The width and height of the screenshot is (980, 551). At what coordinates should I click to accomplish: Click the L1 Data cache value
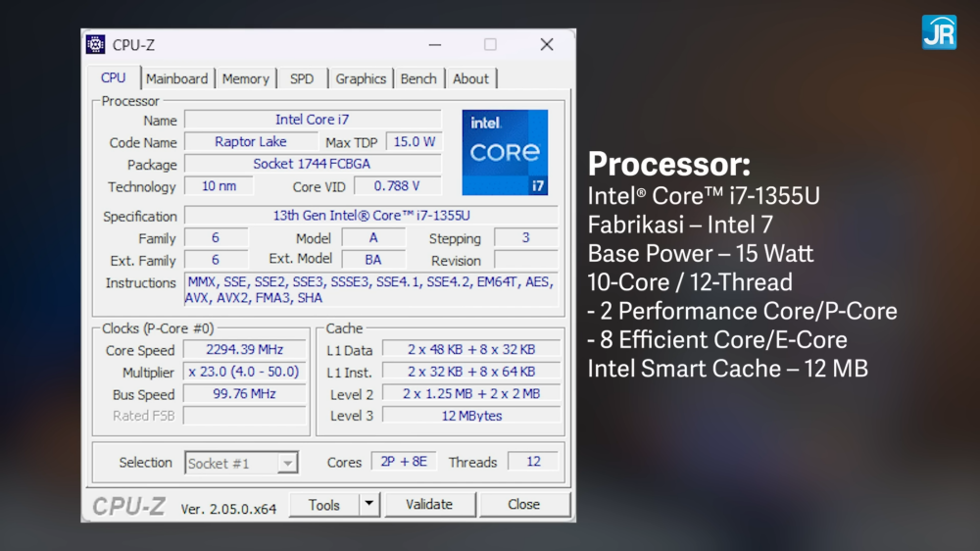tap(471, 350)
